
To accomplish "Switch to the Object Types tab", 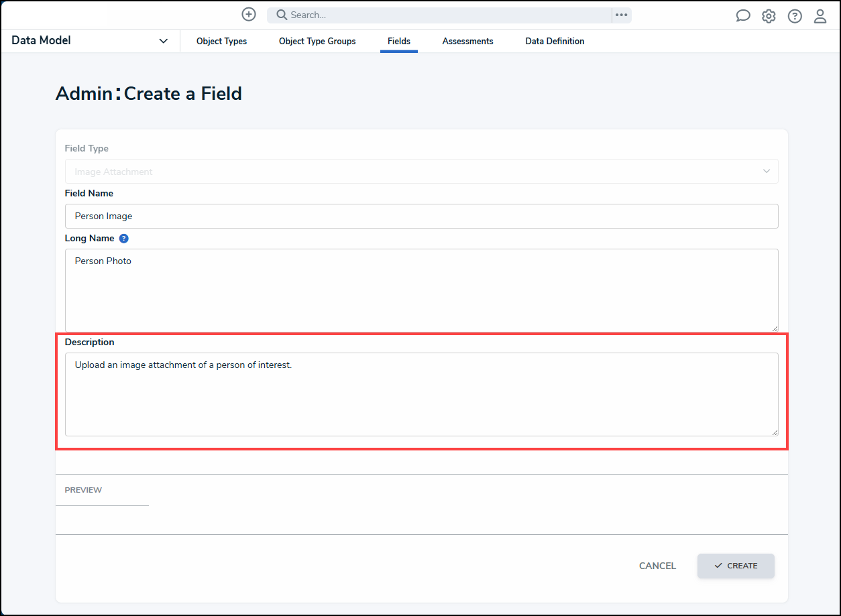I will 221,42.
